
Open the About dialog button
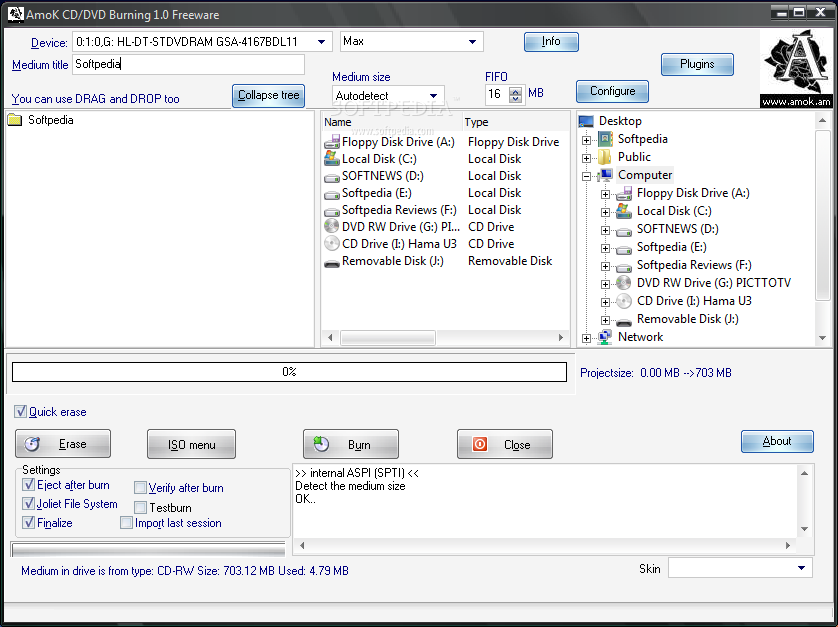pyautogui.click(x=777, y=442)
